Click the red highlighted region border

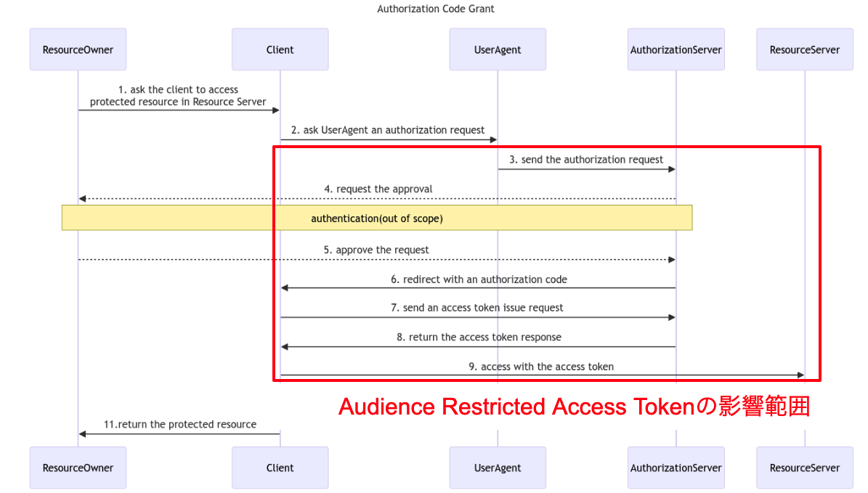(546, 147)
